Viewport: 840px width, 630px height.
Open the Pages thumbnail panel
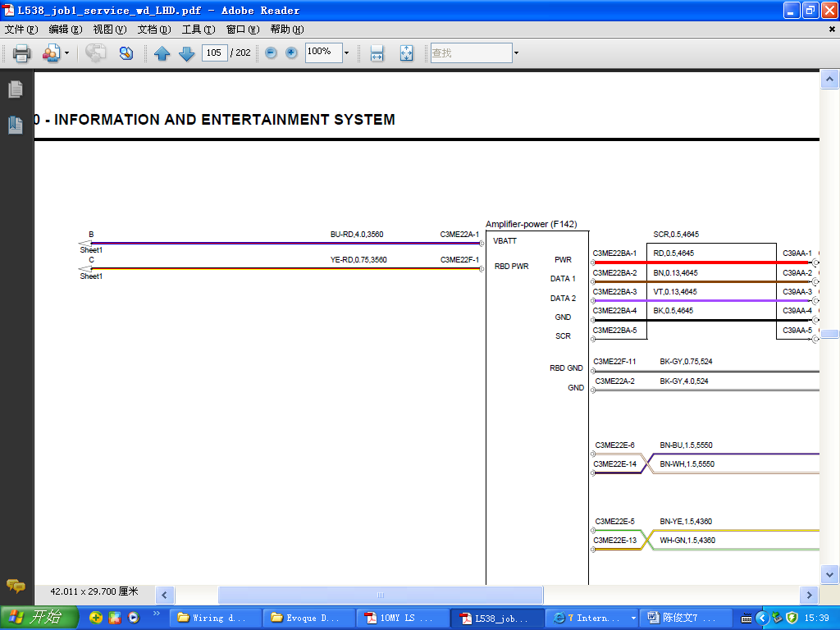tap(16, 89)
